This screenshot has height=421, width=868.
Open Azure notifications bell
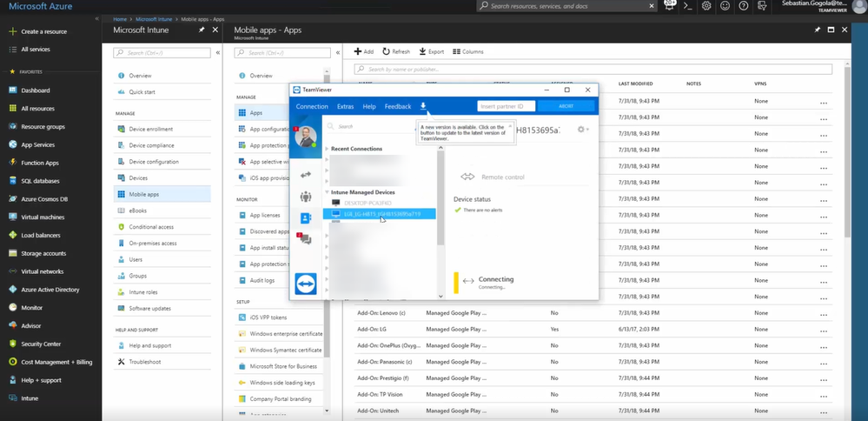coord(669,5)
